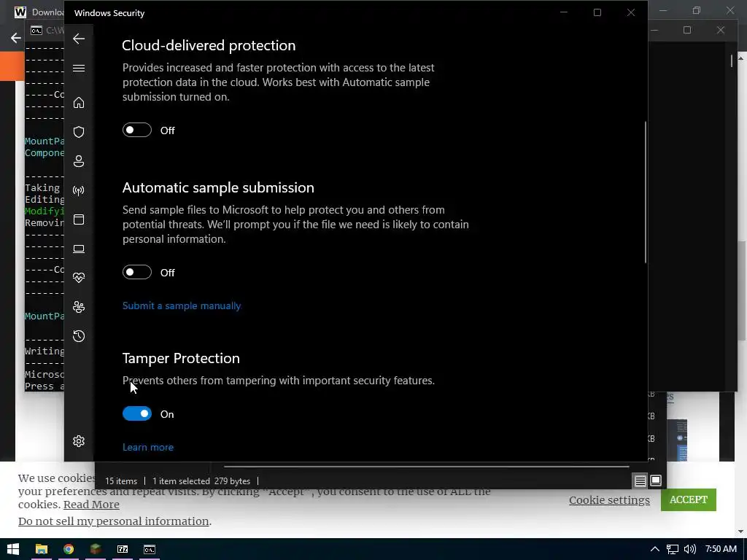Maximize the Command Prompt window behind
This screenshot has height=560, width=747.
[687, 30]
